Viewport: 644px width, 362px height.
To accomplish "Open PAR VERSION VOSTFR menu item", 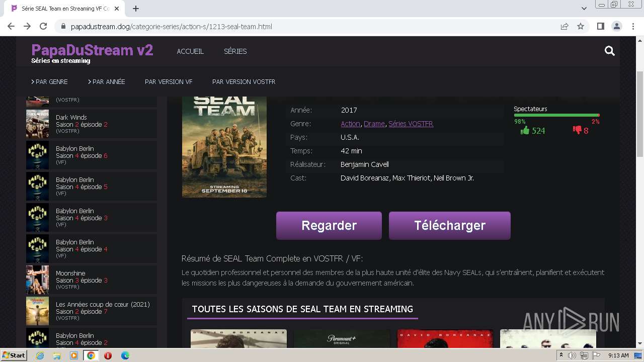I will click(x=244, y=81).
